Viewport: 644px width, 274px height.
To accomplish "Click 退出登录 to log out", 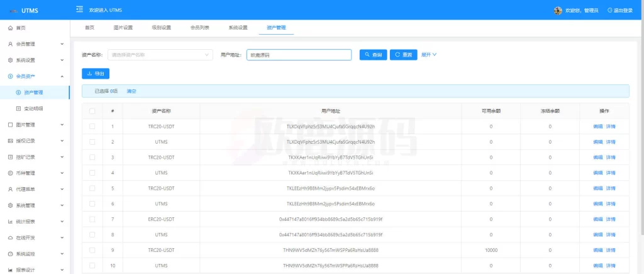I will [620, 11].
